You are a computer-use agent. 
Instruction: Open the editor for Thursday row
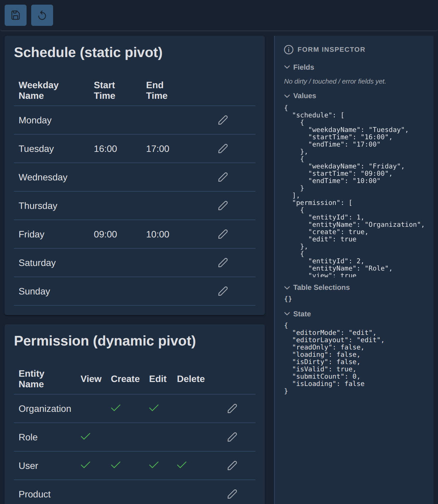click(223, 206)
